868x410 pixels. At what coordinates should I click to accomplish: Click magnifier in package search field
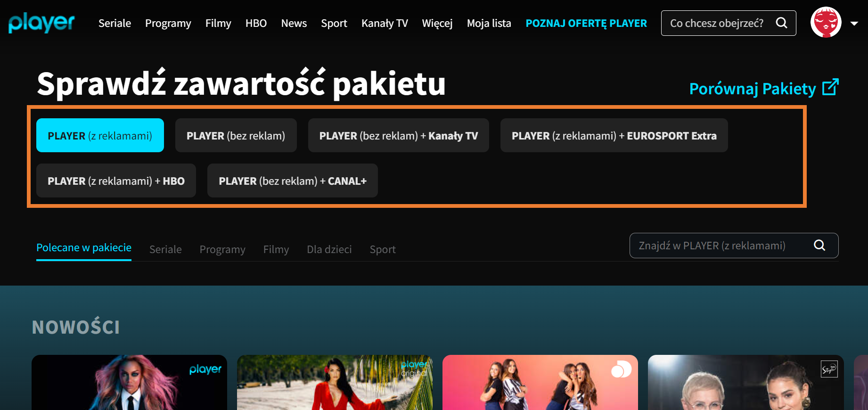[x=819, y=245]
